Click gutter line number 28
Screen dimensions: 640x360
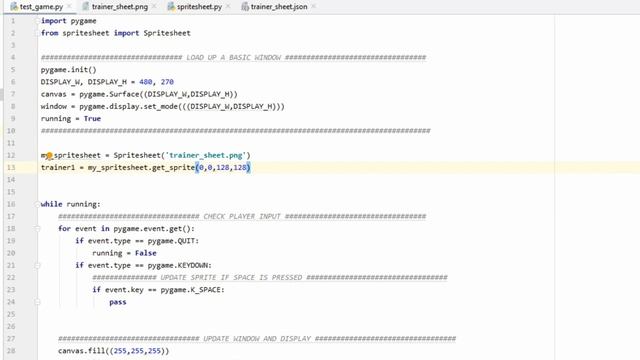pos(11,351)
